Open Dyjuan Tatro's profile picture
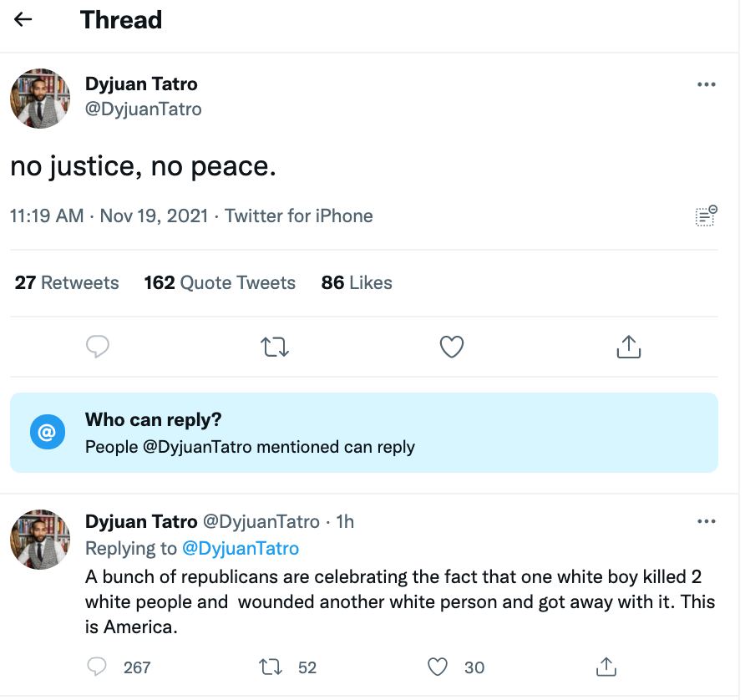745x700 pixels. [39, 99]
